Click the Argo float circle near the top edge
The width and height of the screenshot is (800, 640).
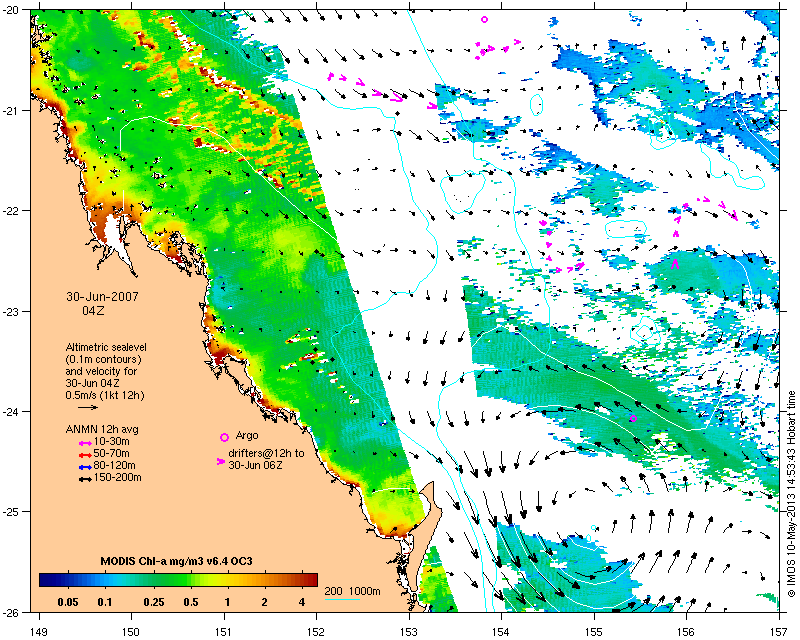tap(484, 19)
